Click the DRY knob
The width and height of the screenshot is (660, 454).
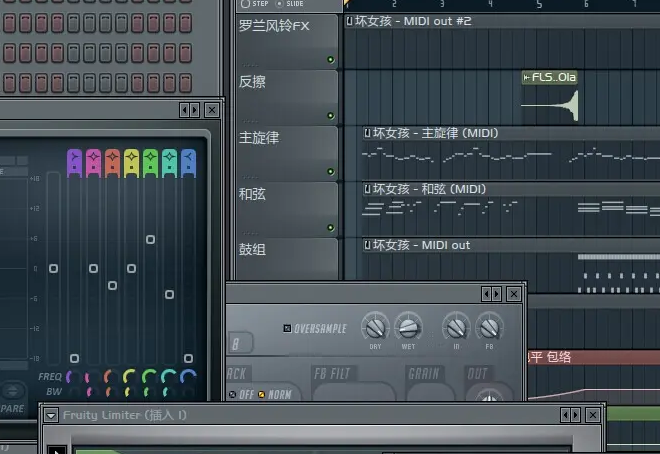tap(375, 327)
